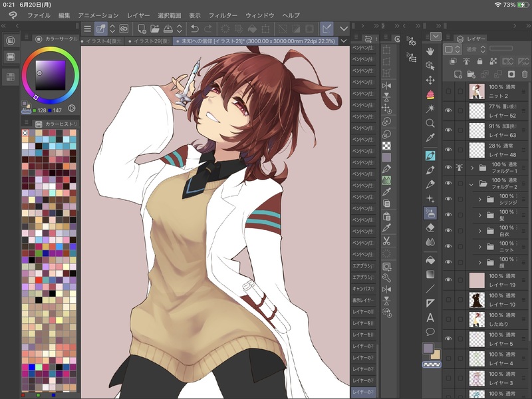
Task: Select the Zoom magnifier tool
Action: click(430, 123)
